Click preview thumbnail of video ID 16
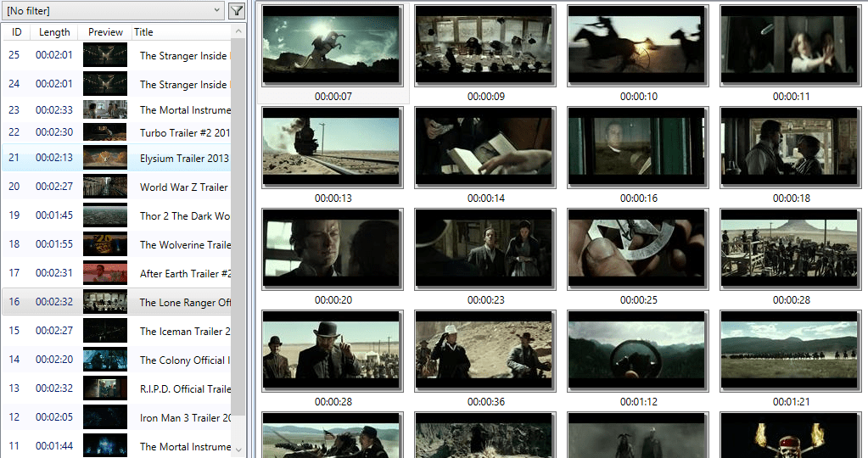The width and height of the screenshot is (868, 458). pos(105,301)
